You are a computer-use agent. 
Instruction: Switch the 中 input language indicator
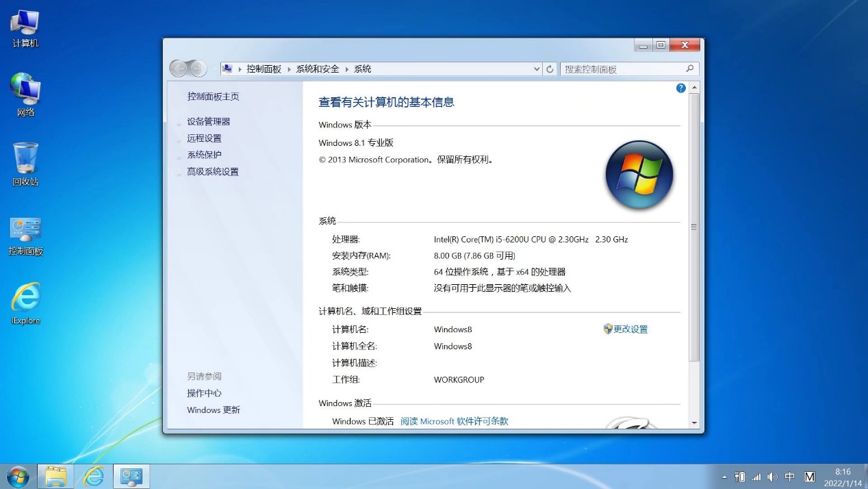[x=790, y=477]
